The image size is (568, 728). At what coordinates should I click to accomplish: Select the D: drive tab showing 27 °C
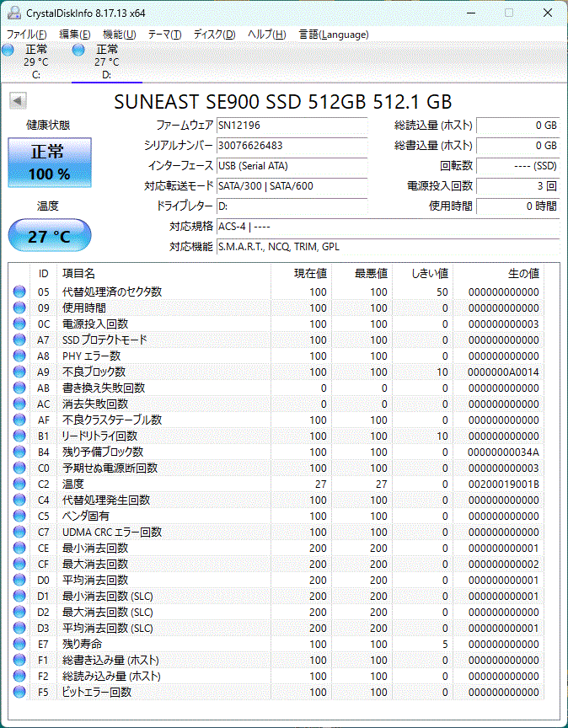point(106,62)
